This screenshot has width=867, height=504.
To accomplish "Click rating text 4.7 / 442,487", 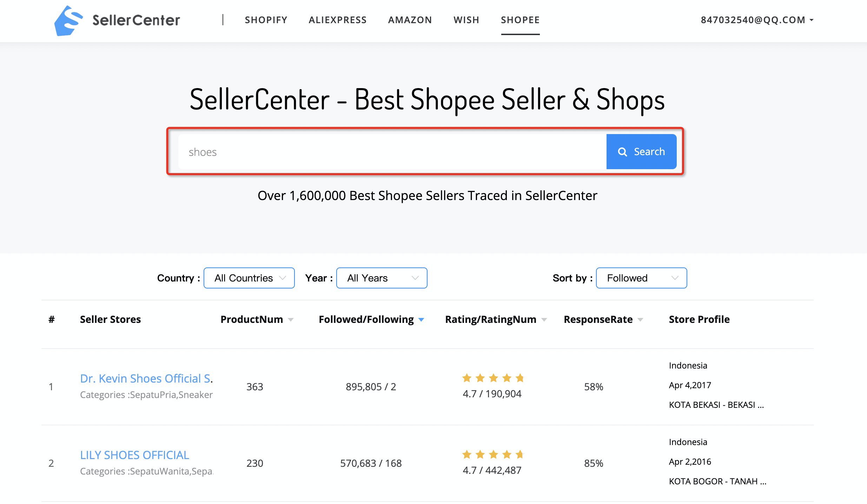I will pyautogui.click(x=492, y=470).
